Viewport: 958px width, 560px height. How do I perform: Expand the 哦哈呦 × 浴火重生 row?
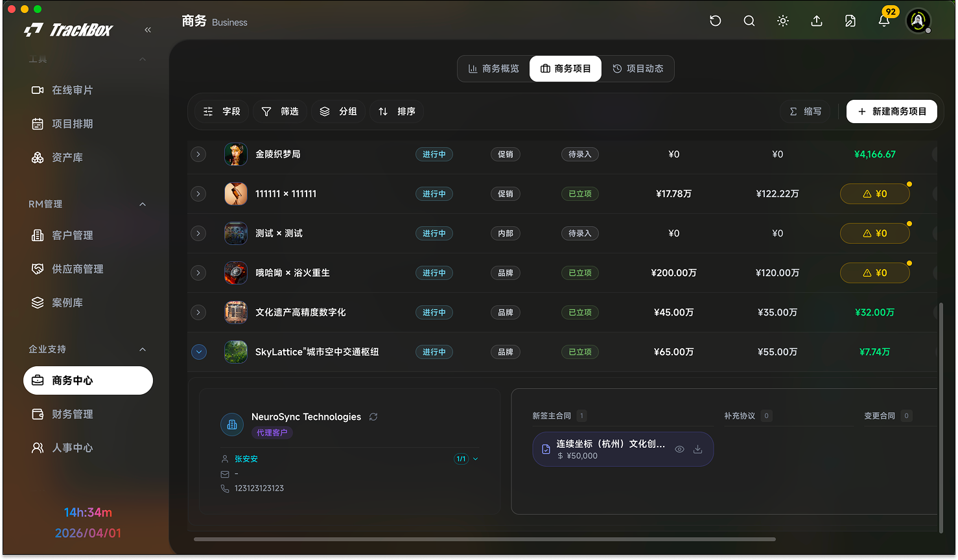coord(198,273)
